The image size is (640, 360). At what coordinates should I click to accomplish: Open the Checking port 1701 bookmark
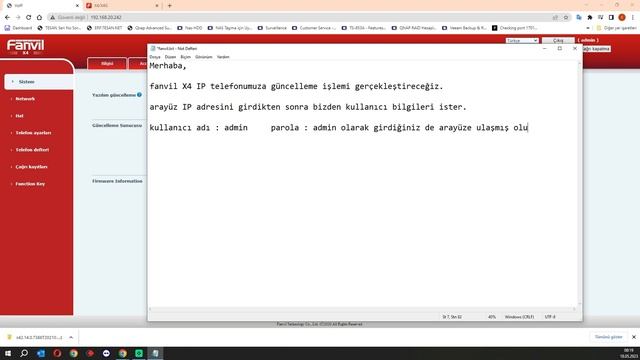[515, 28]
